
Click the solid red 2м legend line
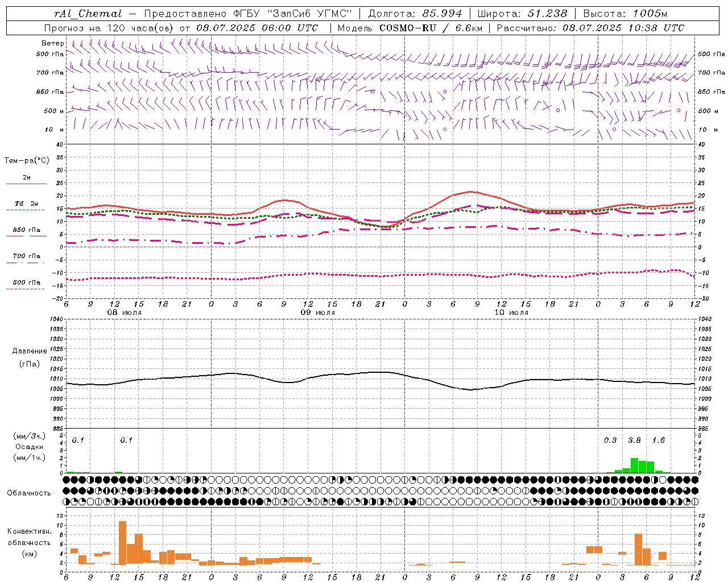pos(26,184)
